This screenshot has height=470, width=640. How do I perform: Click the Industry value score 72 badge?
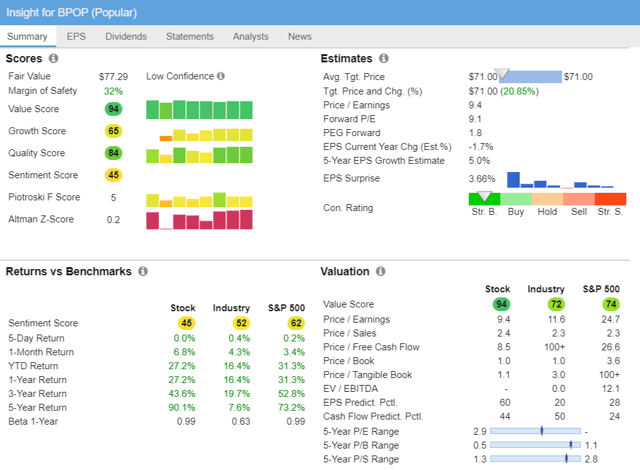point(556,304)
